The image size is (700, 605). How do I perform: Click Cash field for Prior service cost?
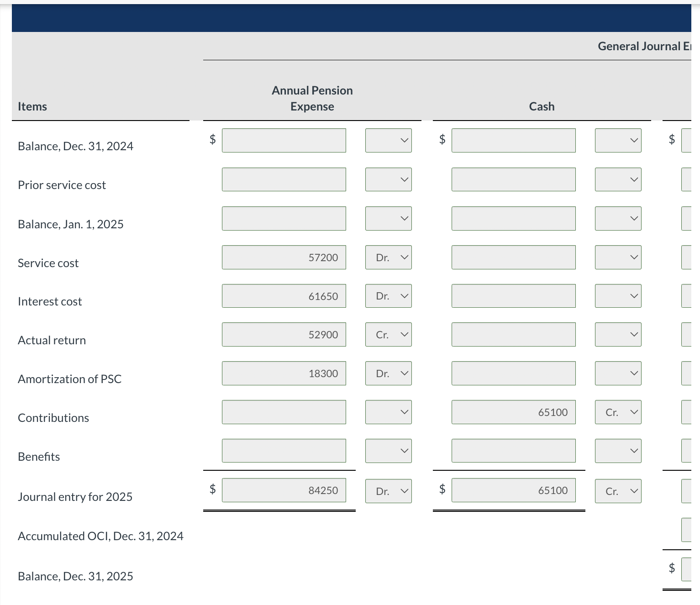(x=514, y=179)
